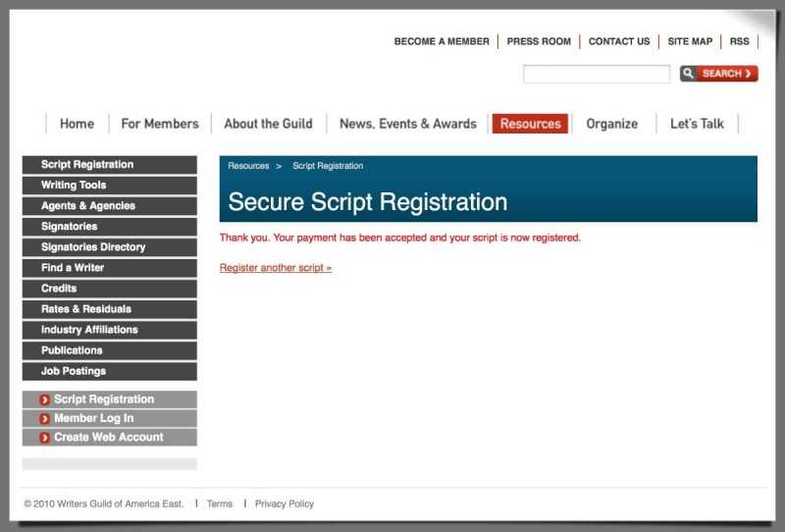The height and width of the screenshot is (532, 785).
Task: Click the arrow icon beside Create Web Account
Action: (x=45, y=438)
